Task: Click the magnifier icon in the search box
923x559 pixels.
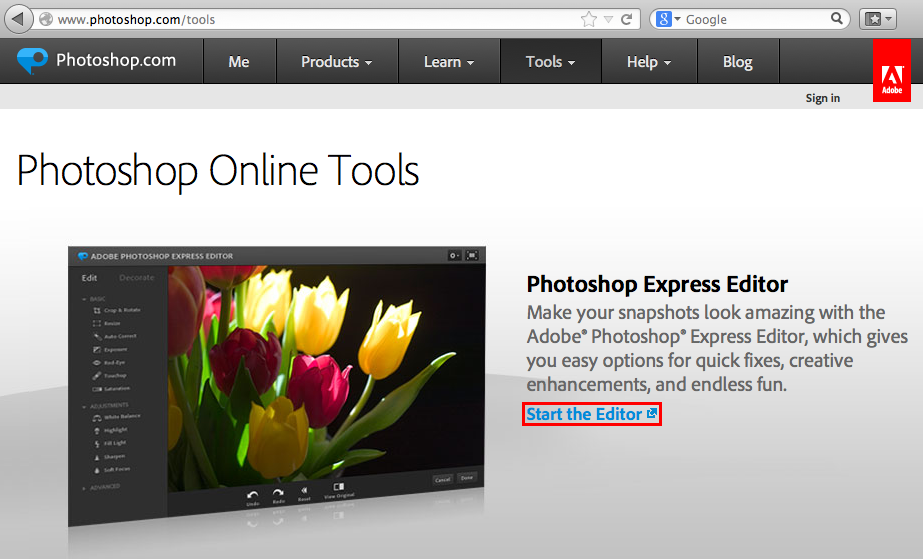Action: [836, 19]
